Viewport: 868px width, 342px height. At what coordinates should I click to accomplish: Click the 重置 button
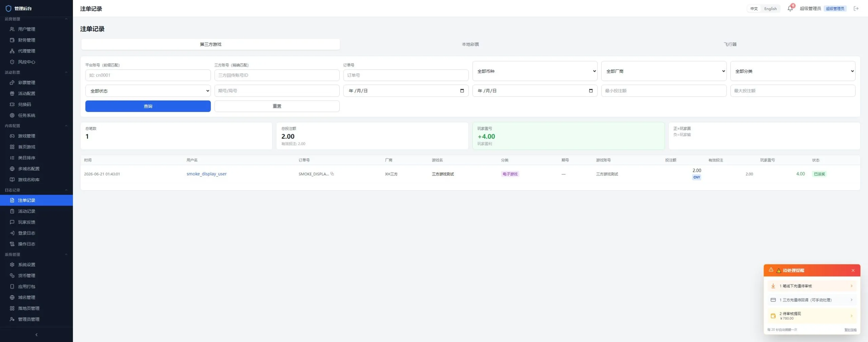277,106
